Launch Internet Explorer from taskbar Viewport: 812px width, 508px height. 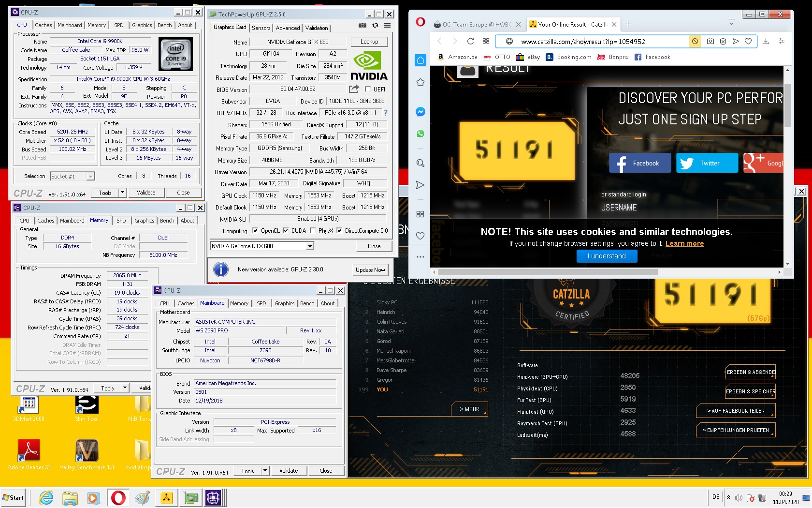click(46, 497)
